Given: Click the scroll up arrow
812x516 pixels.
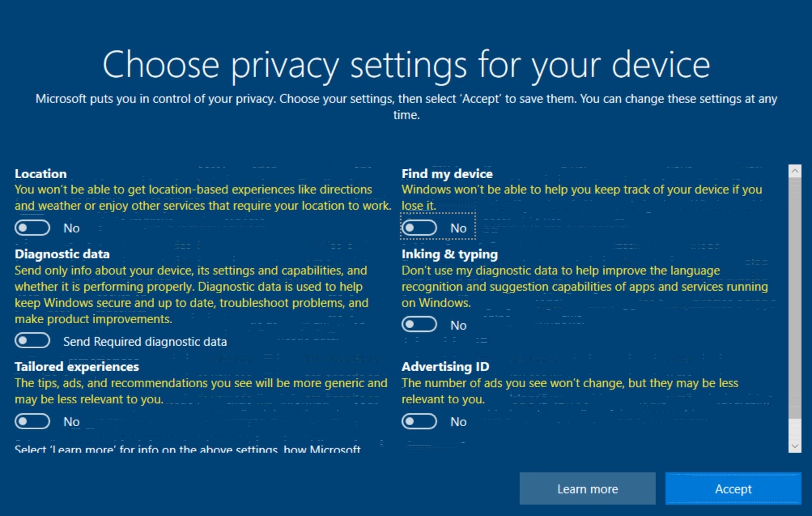Looking at the screenshot, I should point(795,171).
